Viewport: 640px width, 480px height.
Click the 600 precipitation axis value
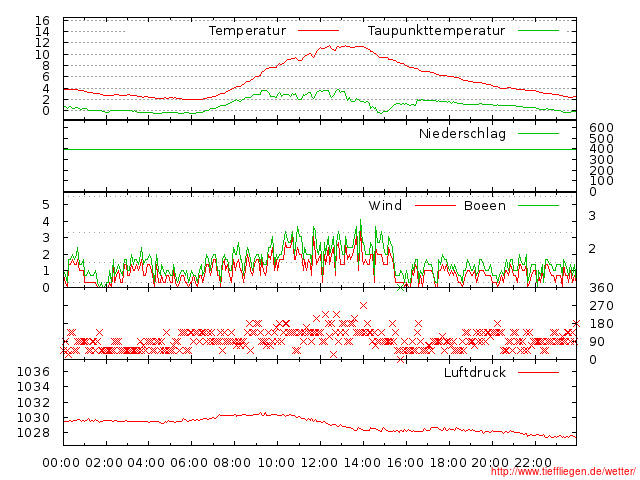click(601, 128)
